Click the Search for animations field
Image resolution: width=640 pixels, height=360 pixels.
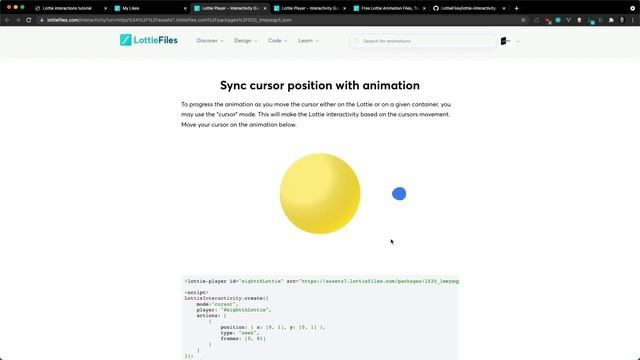tap(423, 41)
